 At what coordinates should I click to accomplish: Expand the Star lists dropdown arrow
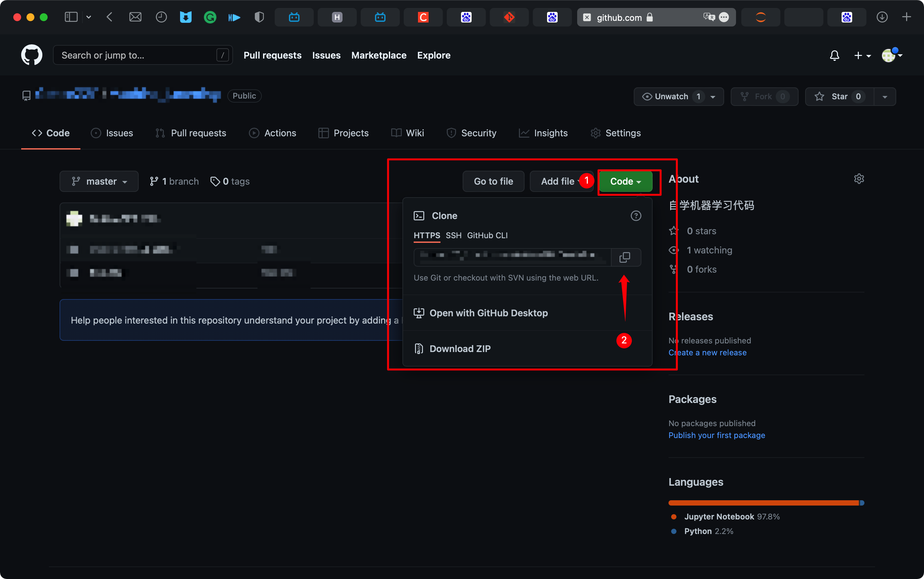pos(885,97)
